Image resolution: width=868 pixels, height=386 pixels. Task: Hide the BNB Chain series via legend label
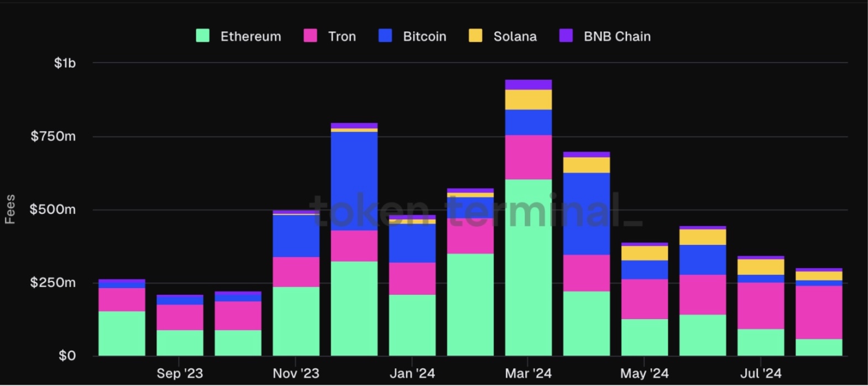617,36
